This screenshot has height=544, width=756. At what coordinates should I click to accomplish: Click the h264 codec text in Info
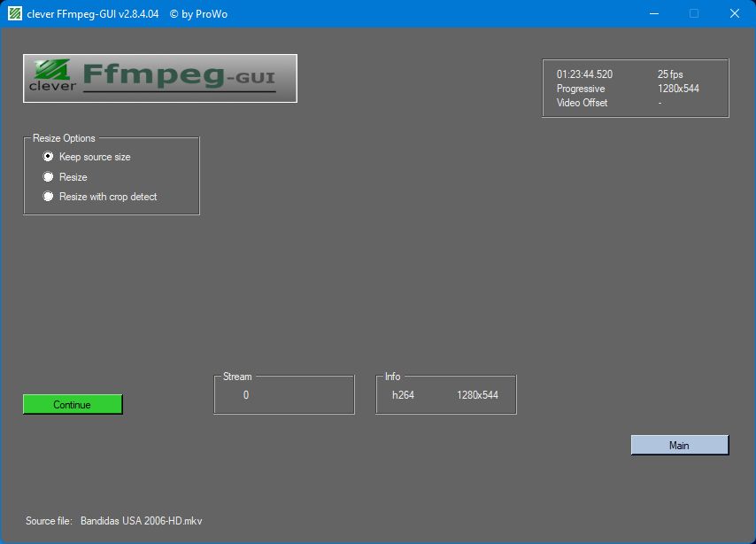coord(403,395)
